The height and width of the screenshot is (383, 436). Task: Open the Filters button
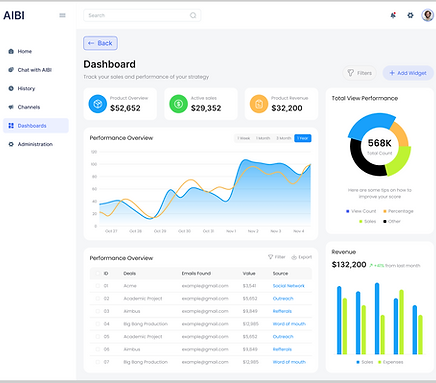pyautogui.click(x=359, y=73)
